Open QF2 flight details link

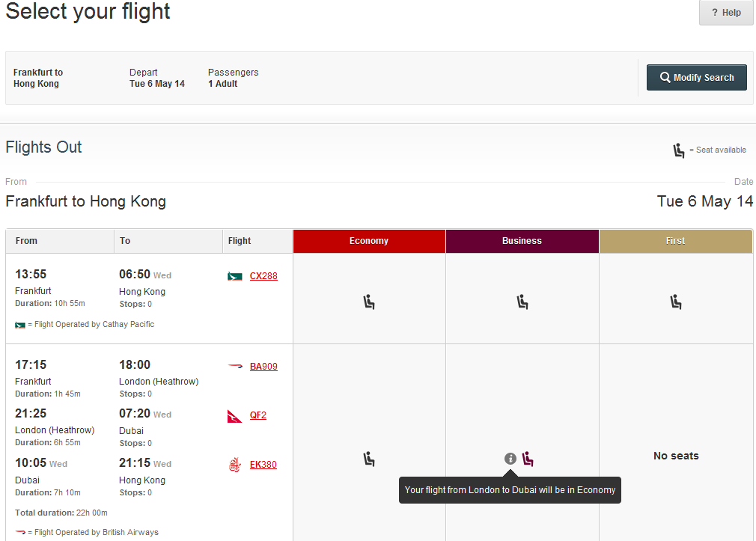pos(258,415)
